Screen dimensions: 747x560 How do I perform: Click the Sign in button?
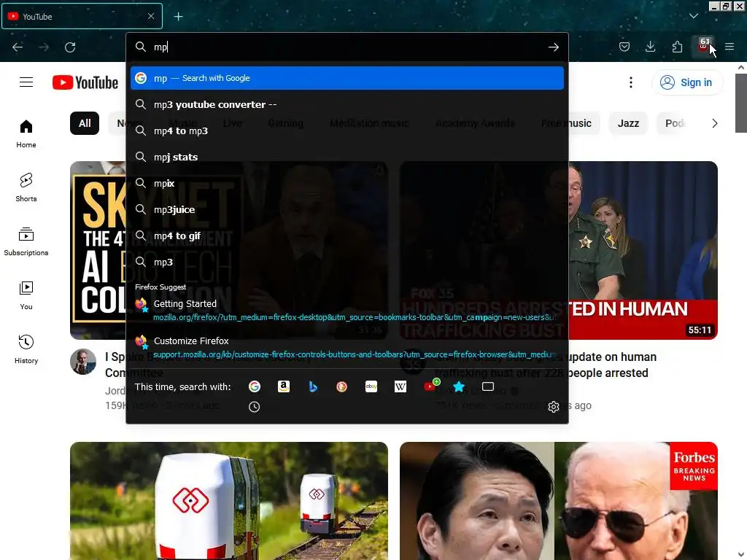click(686, 82)
